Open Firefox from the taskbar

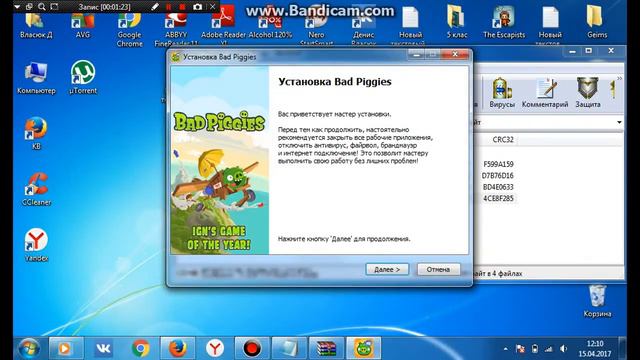[x=178, y=348]
